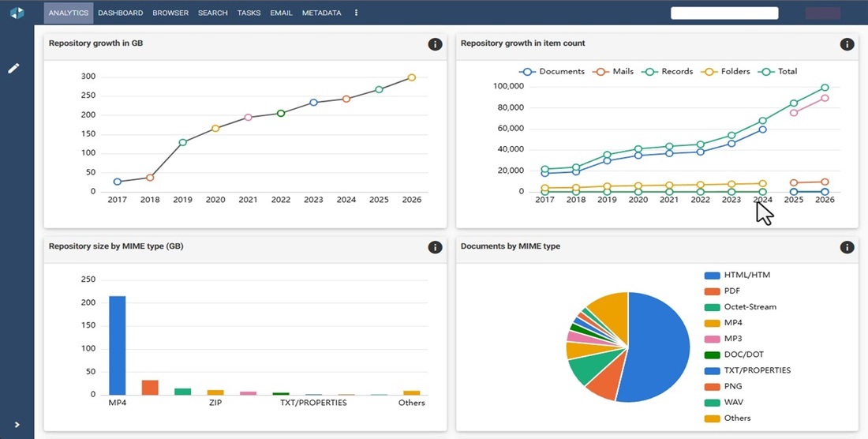Click the 2026 data point in GB chart

pyautogui.click(x=411, y=77)
